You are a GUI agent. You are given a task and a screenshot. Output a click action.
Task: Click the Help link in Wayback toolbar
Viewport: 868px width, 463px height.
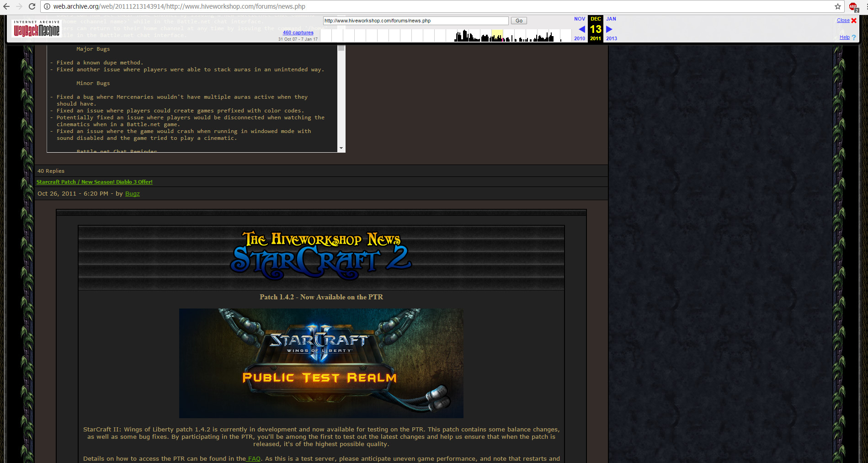(845, 37)
